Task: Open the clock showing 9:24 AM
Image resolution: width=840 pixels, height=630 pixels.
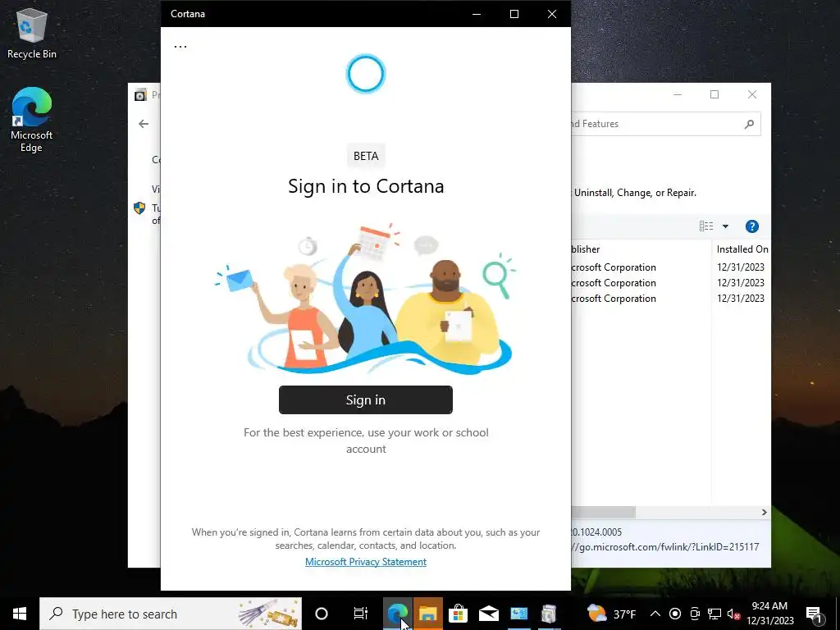Action: [x=769, y=614]
